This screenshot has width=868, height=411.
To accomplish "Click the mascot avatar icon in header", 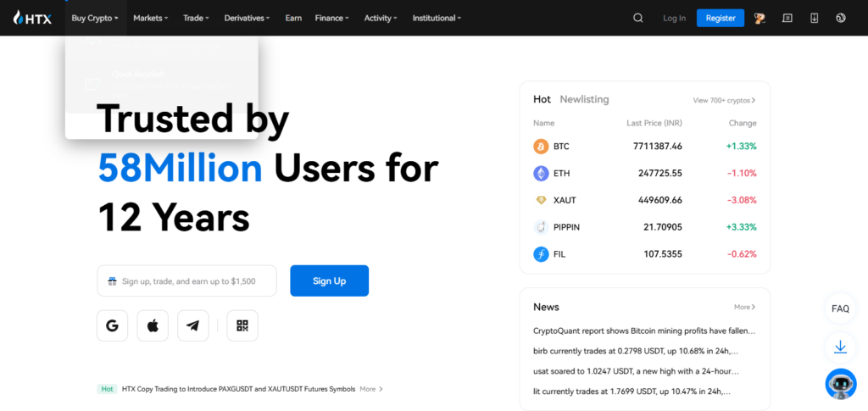I will (x=759, y=18).
